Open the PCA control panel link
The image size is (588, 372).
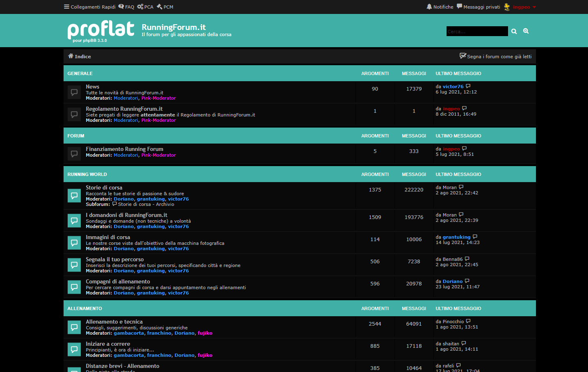click(145, 7)
